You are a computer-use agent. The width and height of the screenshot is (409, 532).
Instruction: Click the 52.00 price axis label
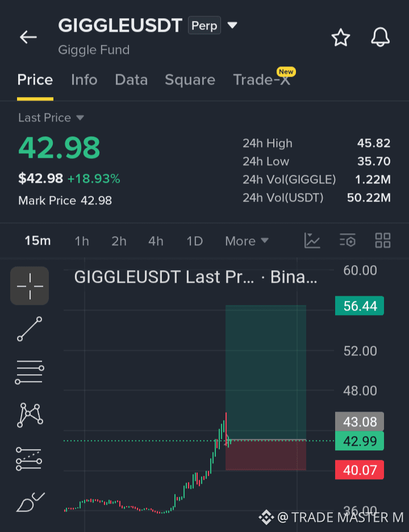click(360, 351)
